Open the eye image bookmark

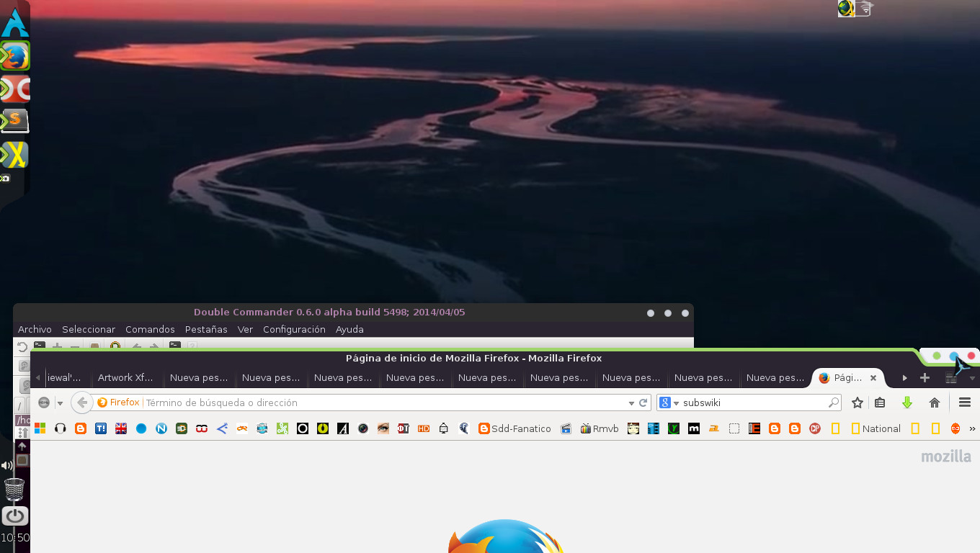(x=383, y=428)
